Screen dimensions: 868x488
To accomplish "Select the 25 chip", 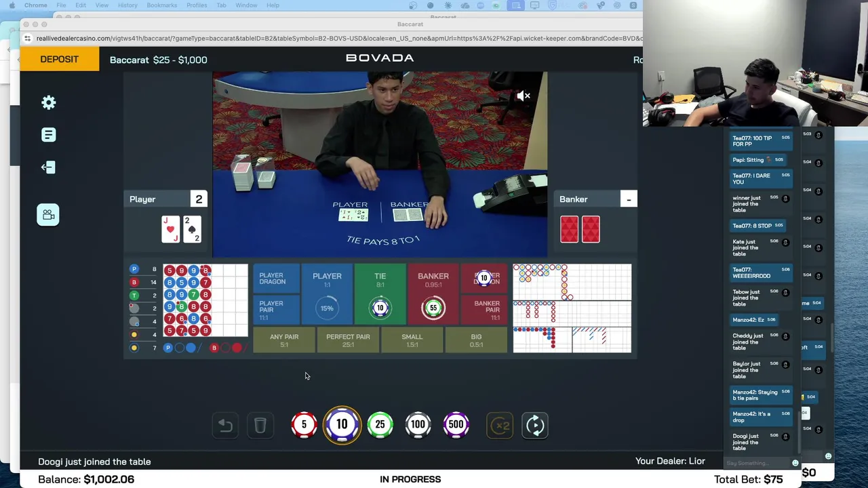I will [x=380, y=424].
